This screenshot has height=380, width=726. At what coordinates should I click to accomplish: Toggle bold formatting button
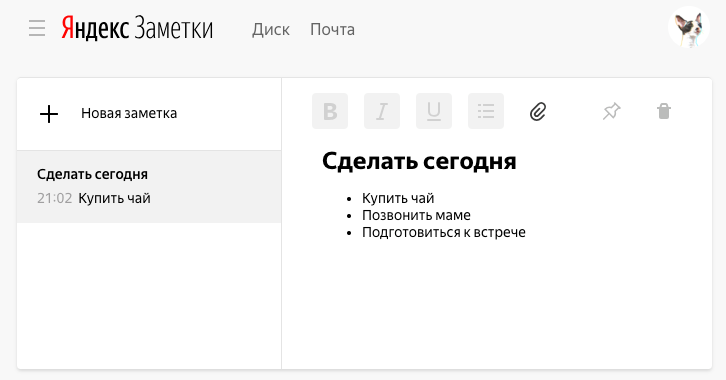pyautogui.click(x=330, y=111)
